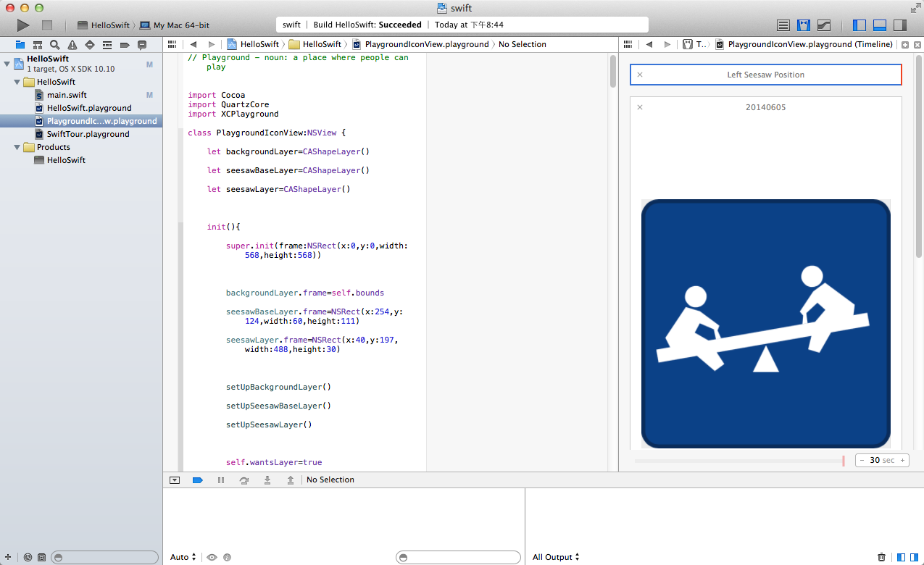The width and height of the screenshot is (924, 565).
Task: Select main.swift in the navigator
Action: pyautogui.click(x=67, y=95)
